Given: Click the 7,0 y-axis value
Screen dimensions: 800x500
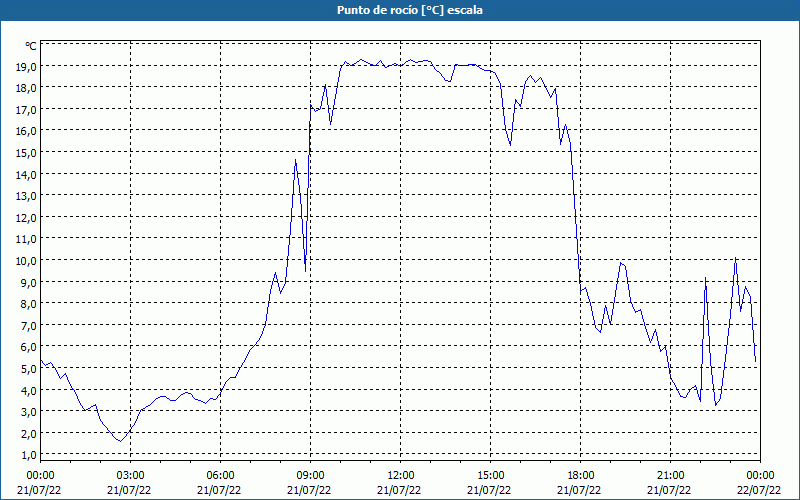Looking at the screenshot, I should pos(29,326).
